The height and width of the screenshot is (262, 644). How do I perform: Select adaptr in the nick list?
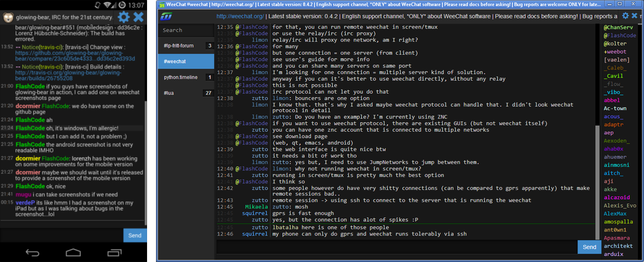613,125
